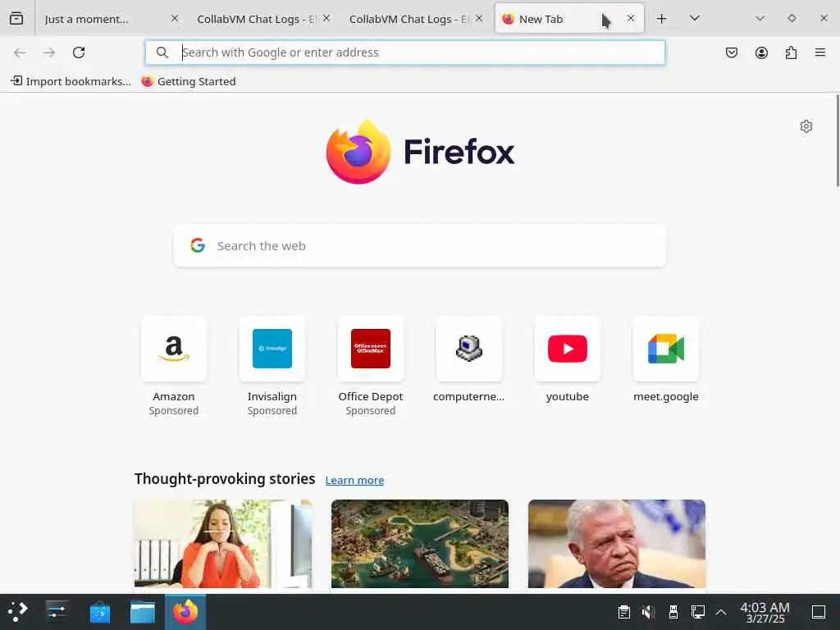Viewport: 840px width, 630px height.
Task: Open story with harbor game image
Action: pyautogui.click(x=420, y=544)
